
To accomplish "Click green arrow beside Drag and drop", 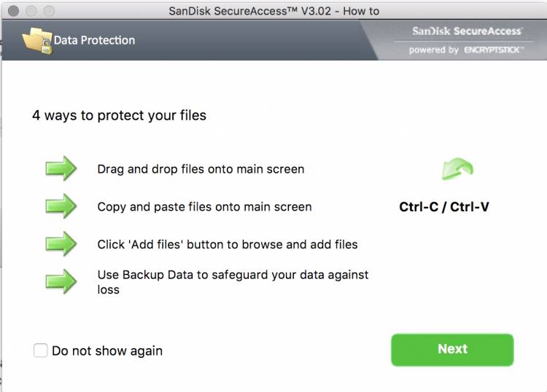I will pos(61,168).
